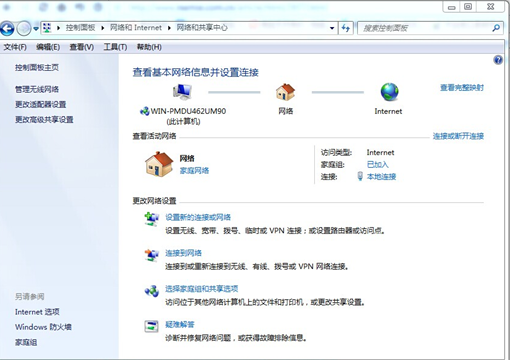This screenshot has width=510, height=360.
Task: Click the Forward navigation arrow button
Action: (24, 29)
